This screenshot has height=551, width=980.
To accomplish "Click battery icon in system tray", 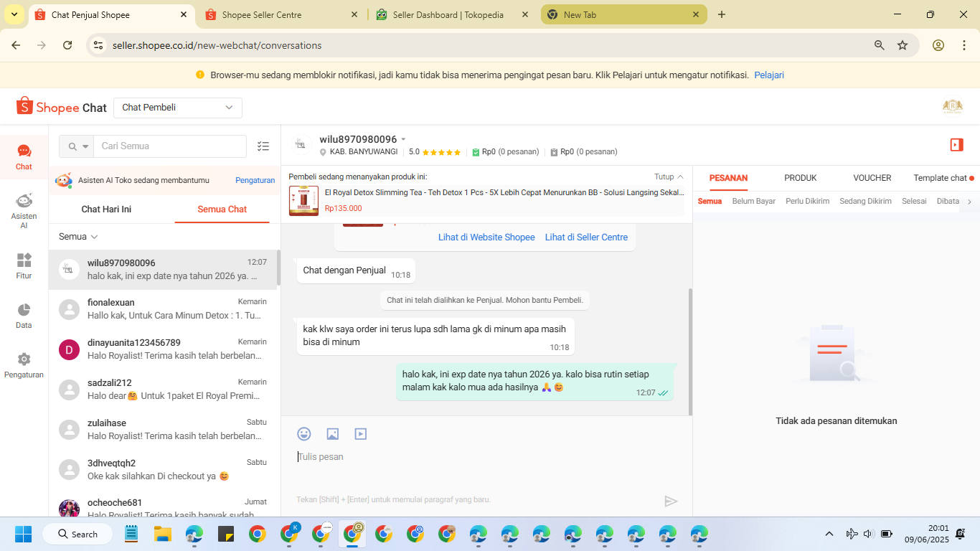I will 887,534.
